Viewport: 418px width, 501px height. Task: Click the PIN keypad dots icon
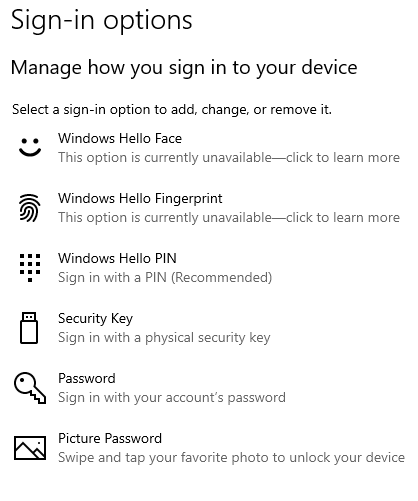point(30,268)
